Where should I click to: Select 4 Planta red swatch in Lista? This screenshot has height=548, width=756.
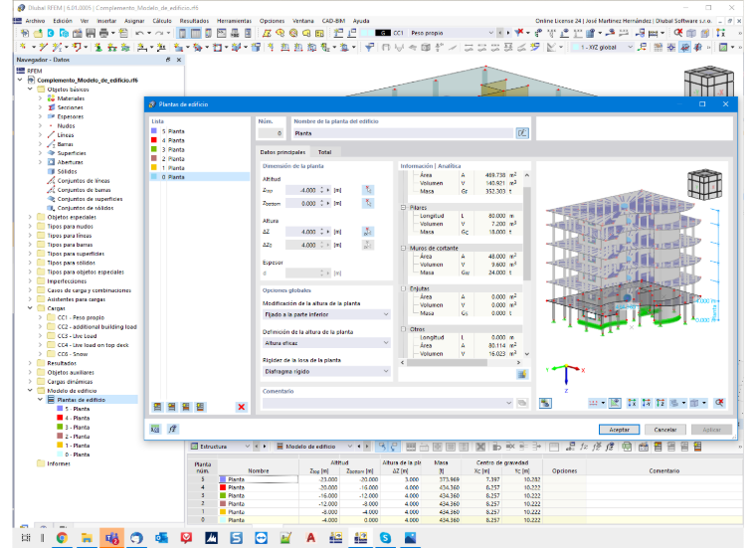click(154, 140)
